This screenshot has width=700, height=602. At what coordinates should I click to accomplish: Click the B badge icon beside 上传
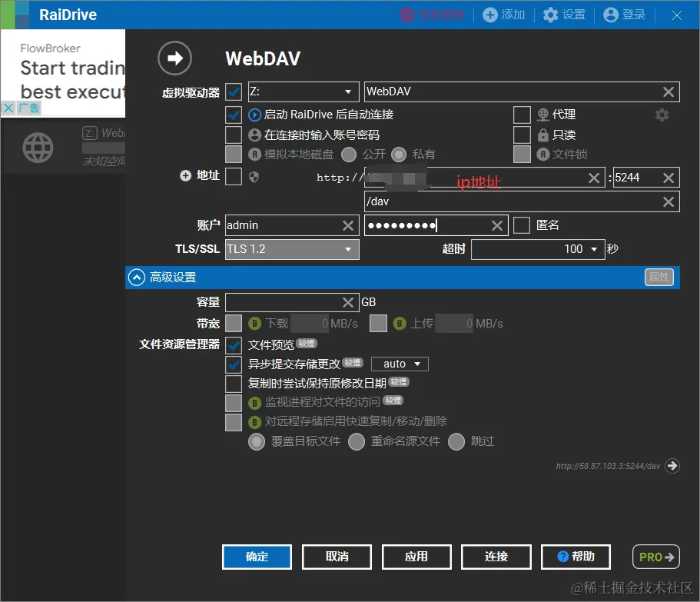tap(400, 324)
